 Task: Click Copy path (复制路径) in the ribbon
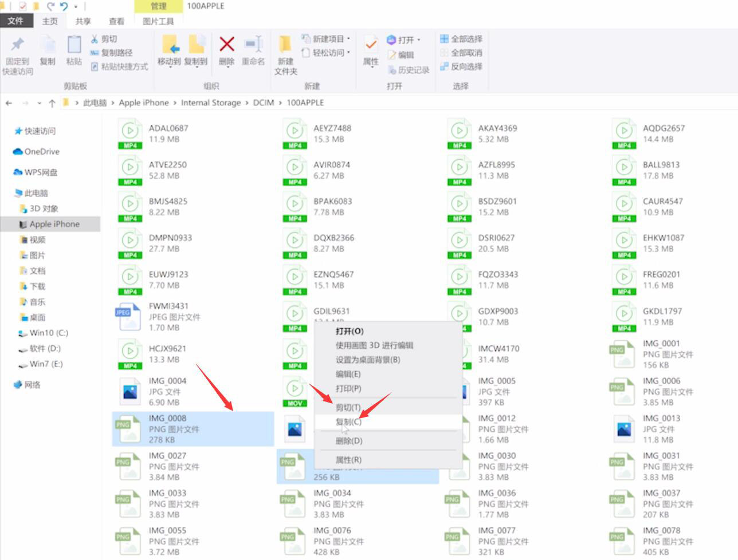click(112, 53)
